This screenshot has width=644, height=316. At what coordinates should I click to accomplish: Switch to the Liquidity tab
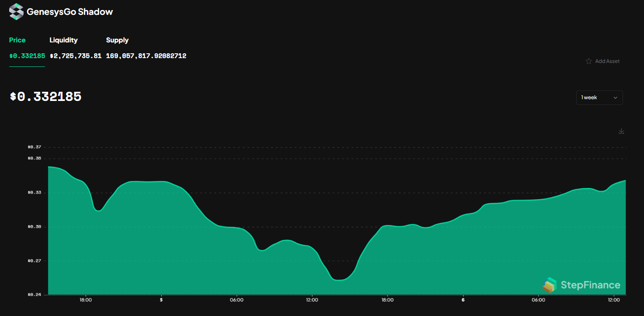pos(63,40)
